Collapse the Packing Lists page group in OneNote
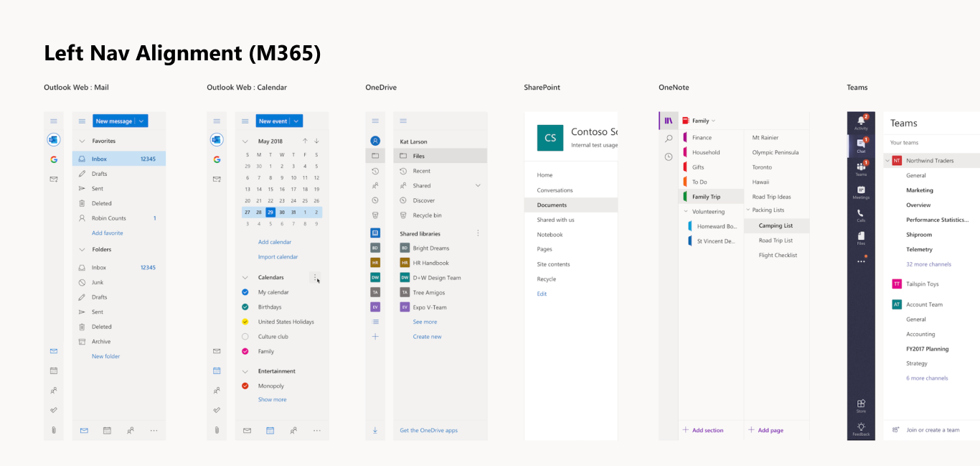The height and width of the screenshot is (466, 980). coord(748,210)
